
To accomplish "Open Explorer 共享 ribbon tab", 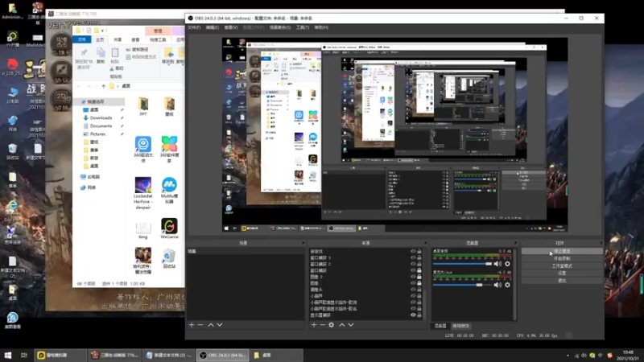I will pos(118,39).
